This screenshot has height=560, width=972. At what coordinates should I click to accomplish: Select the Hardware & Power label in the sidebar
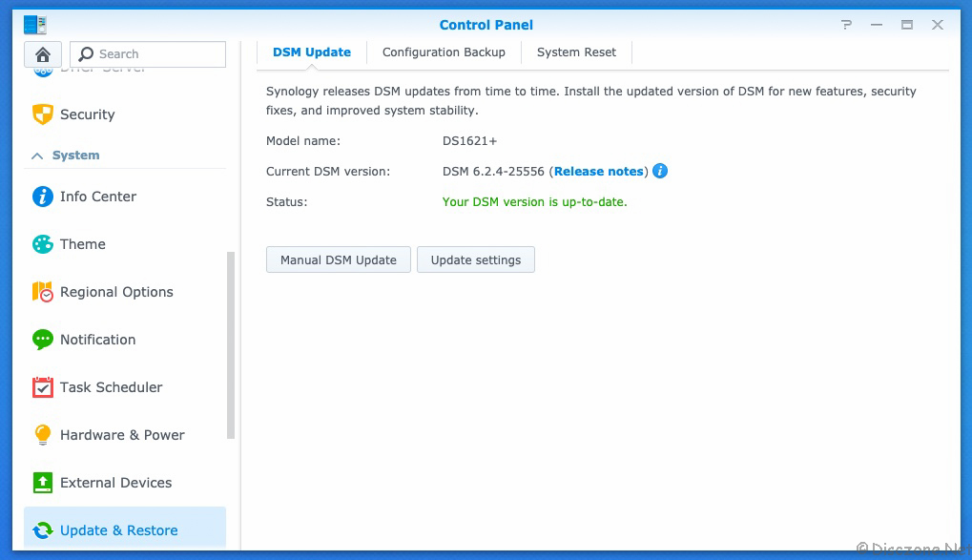(122, 435)
